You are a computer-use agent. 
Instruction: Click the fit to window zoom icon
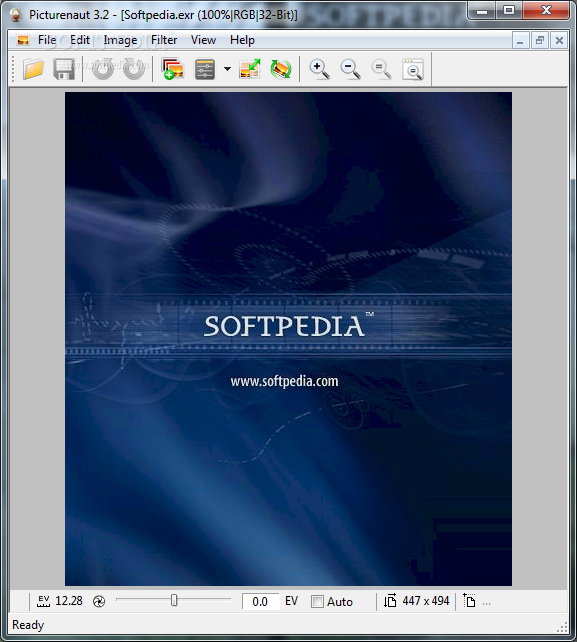coord(413,69)
